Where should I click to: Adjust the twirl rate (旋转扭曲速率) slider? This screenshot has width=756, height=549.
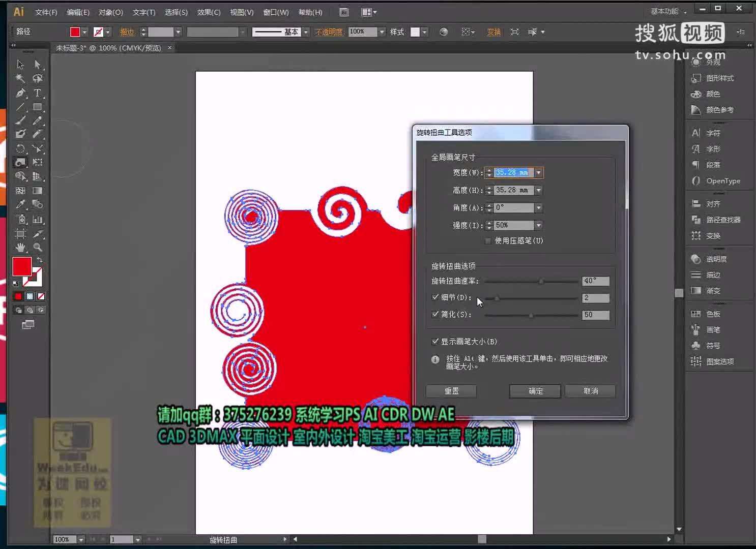[541, 281]
